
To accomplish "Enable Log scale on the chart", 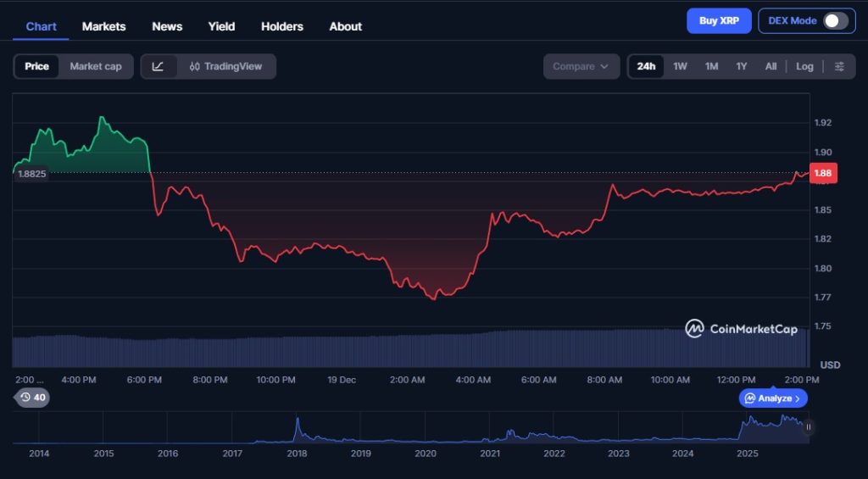I will point(804,66).
